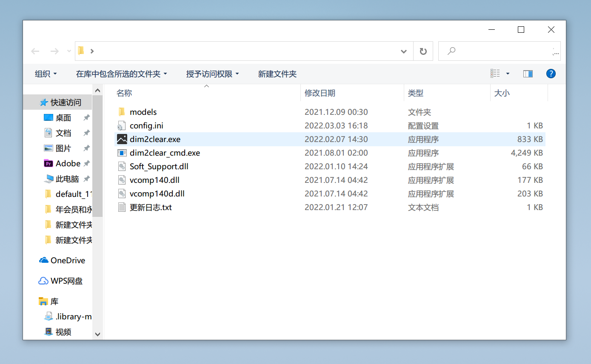Open the 组织 dropdown menu
The width and height of the screenshot is (591, 364).
[46, 74]
